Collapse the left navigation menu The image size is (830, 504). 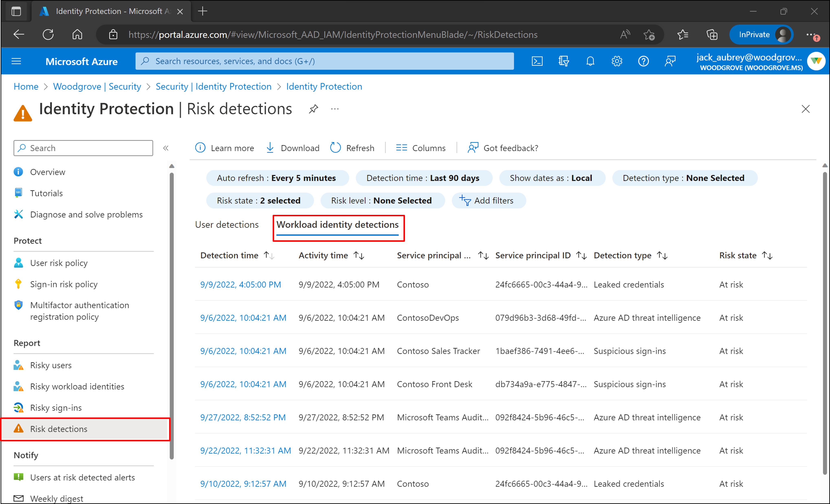(166, 148)
